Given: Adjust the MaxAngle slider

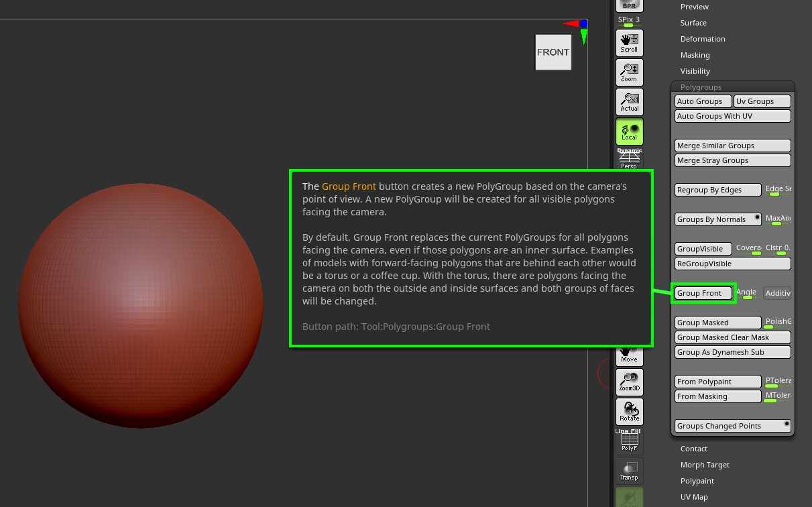Looking at the screenshot, I should coord(778,219).
